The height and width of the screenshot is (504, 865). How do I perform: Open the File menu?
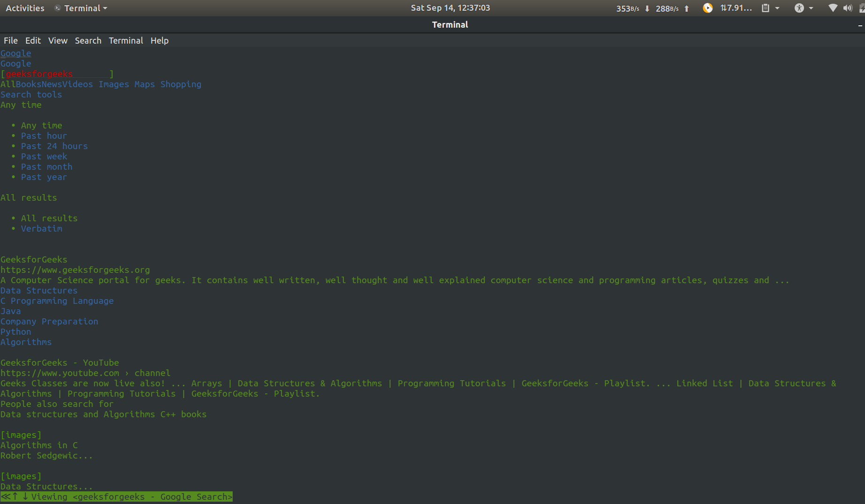(11, 41)
